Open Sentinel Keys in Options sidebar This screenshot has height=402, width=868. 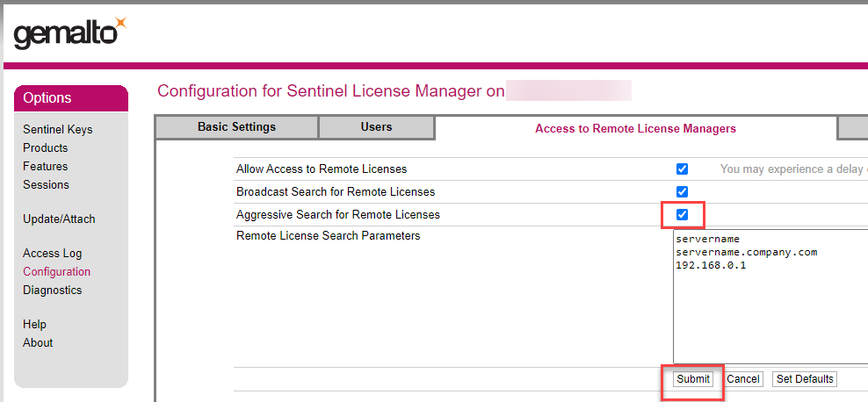tap(58, 129)
